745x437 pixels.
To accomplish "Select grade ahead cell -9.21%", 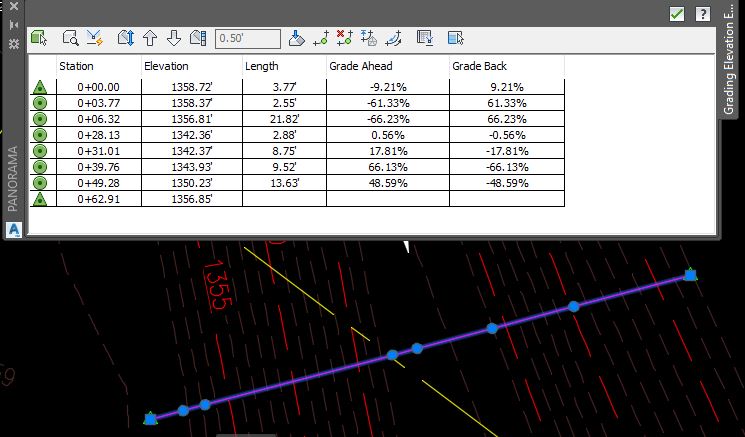I will click(388, 87).
